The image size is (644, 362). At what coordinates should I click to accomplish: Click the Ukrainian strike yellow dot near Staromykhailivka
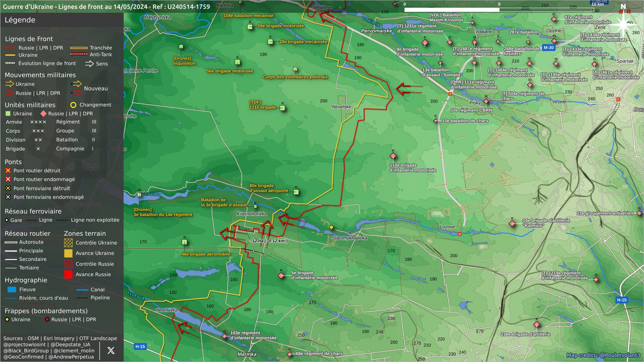(331, 227)
